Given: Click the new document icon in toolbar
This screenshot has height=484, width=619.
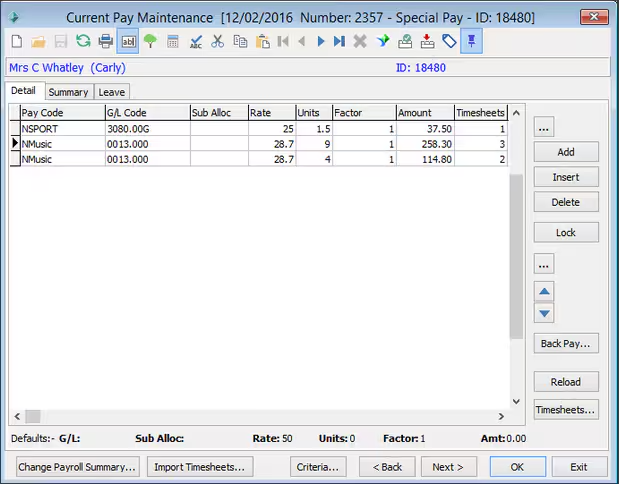Looking at the screenshot, I should click(17, 41).
